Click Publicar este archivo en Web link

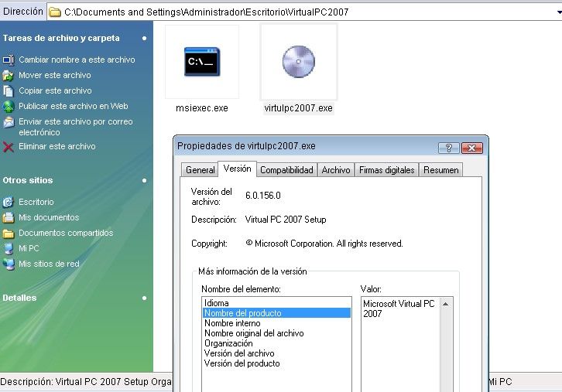(73, 106)
